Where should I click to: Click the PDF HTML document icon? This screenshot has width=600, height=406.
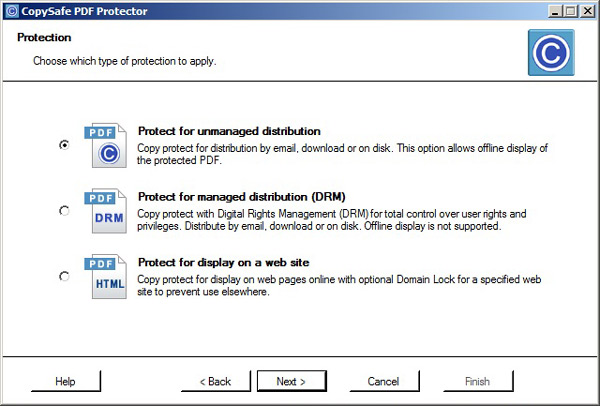(x=105, y=276)
